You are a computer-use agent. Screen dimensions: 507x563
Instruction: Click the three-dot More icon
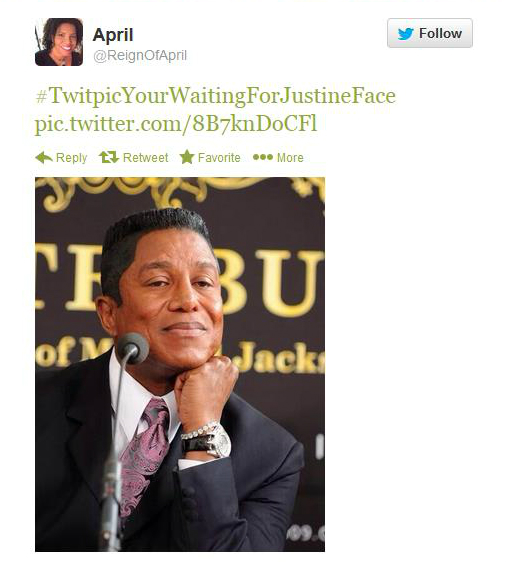pyautogui.click(x=263, y=157)
